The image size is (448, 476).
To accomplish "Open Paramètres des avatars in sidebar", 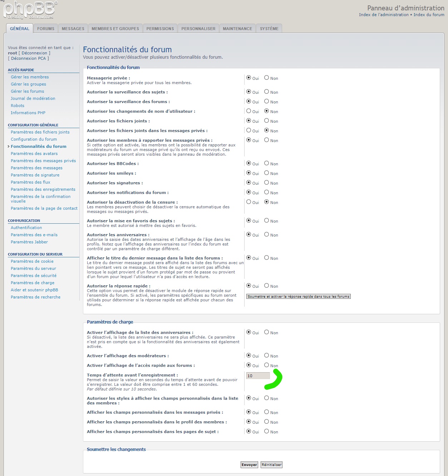I will point(34,154).
